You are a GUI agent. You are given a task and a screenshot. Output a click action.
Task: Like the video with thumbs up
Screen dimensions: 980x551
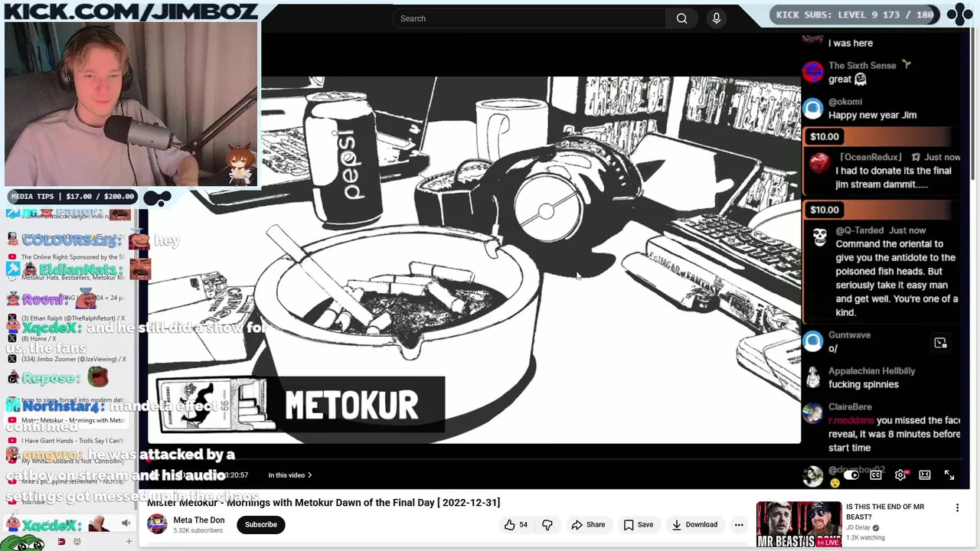tap(515, 525)
